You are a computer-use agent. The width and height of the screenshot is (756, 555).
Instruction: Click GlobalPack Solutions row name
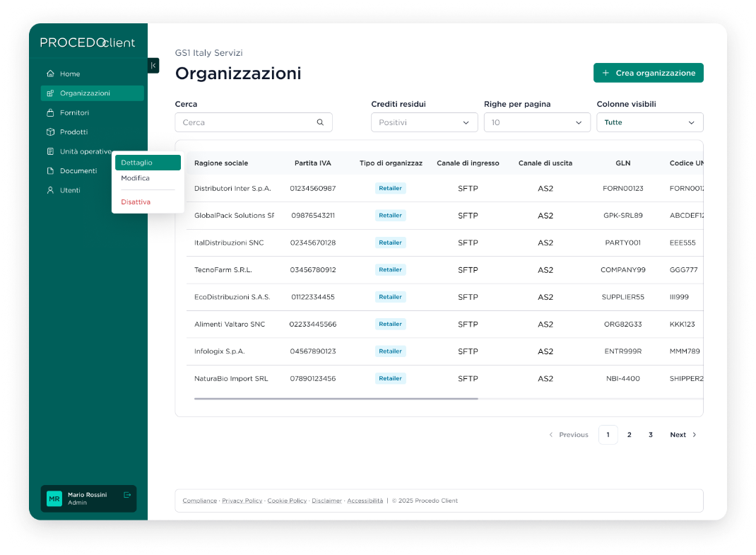235,216
